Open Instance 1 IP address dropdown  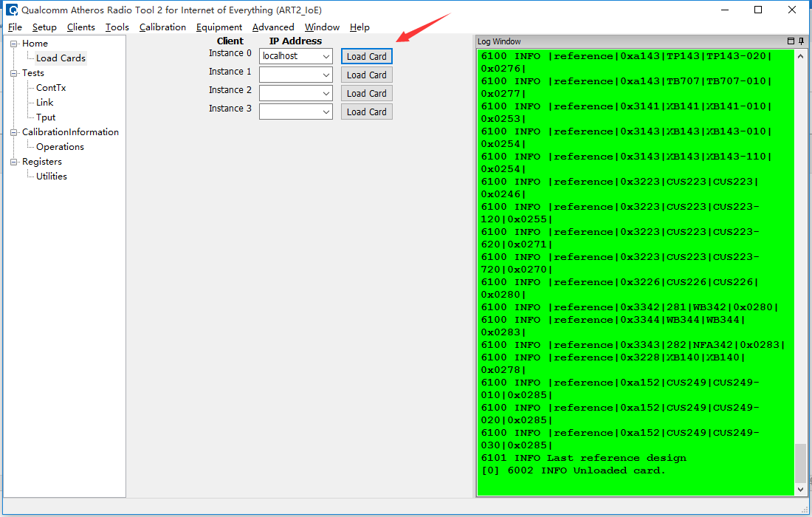click(x=326, y=75)
